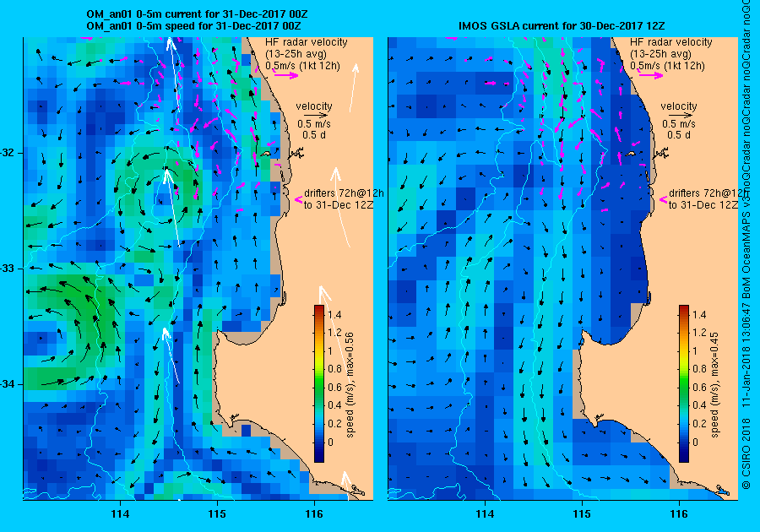Click the 0 tick on right colorbar
This screenshot has width=760, height=532.
[696, 442]
